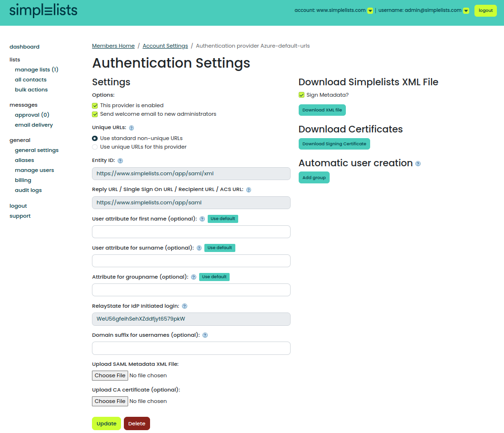Open 'general settings' in sidebar
This screenshot has height=433, width=504.
tap(37, 150)
